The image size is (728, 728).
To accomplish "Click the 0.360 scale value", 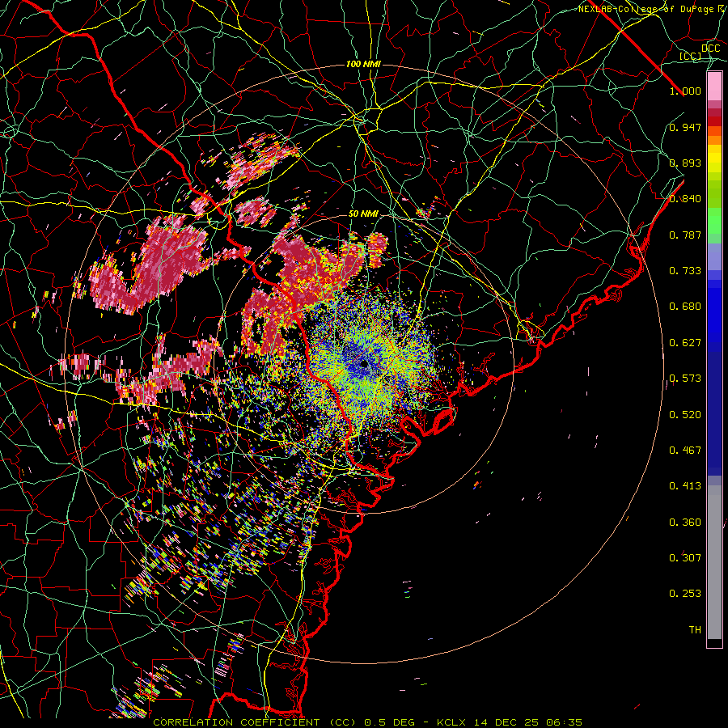I will (x=685, y=523).
